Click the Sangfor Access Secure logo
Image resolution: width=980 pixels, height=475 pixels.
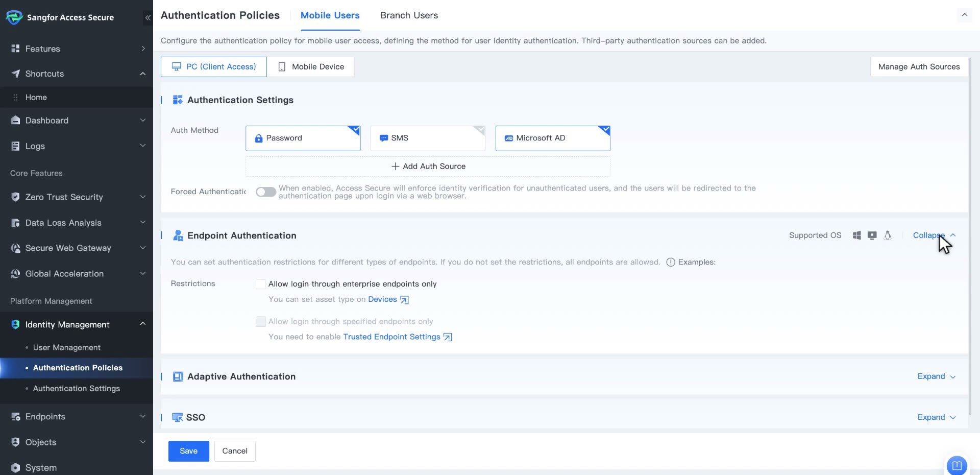click(x=14, y=17)
